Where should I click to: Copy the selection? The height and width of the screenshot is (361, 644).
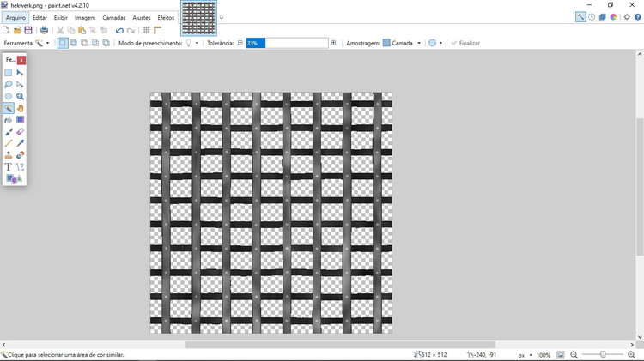pos(71,30)
